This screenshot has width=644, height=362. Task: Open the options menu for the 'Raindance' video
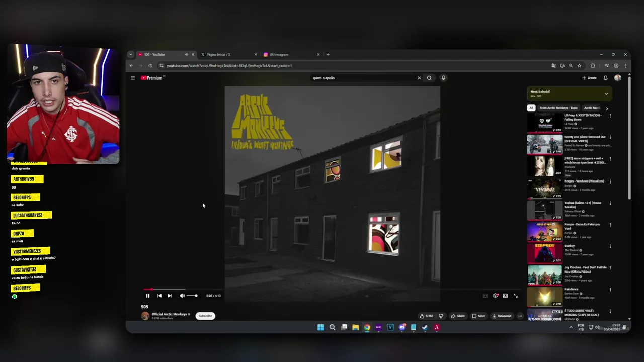[x=610, y=290]
